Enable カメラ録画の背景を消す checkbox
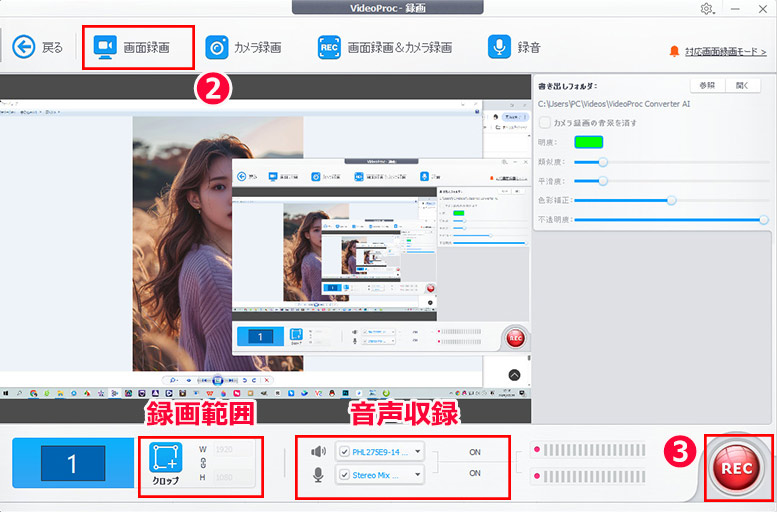The height and width of the screenshot is (512, 777). [x=545, y=122]
